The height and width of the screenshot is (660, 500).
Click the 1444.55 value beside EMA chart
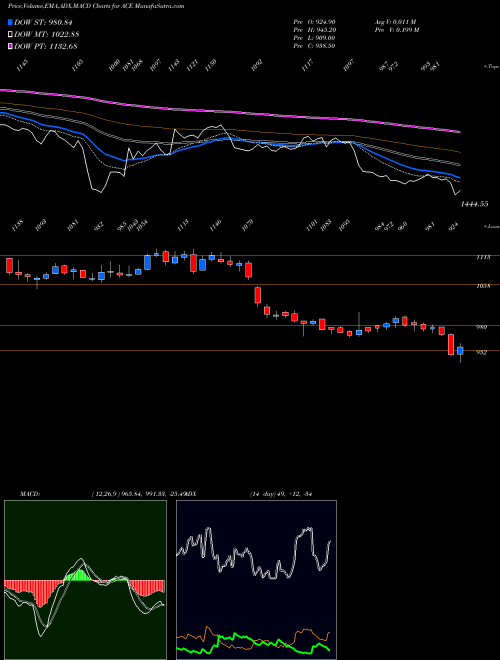pos(474,204)
